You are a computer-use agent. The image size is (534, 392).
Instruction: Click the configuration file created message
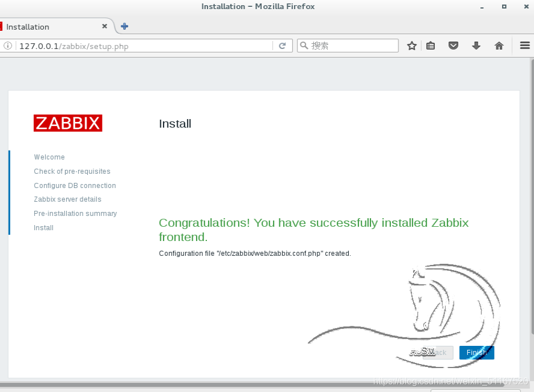[255, 254]
